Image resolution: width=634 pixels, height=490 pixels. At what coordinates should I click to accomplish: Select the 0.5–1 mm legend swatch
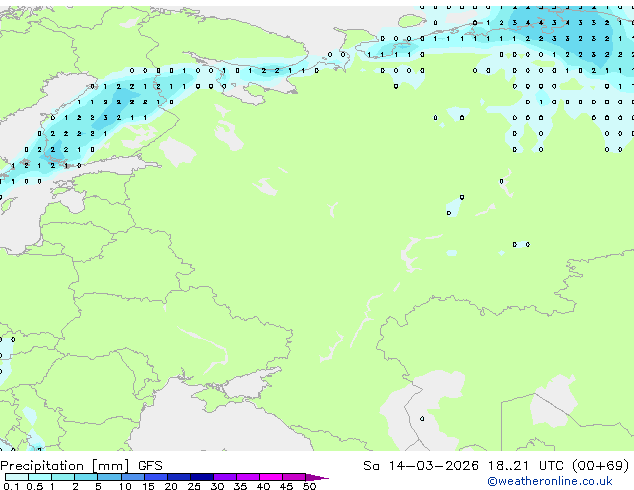[40, 477]
